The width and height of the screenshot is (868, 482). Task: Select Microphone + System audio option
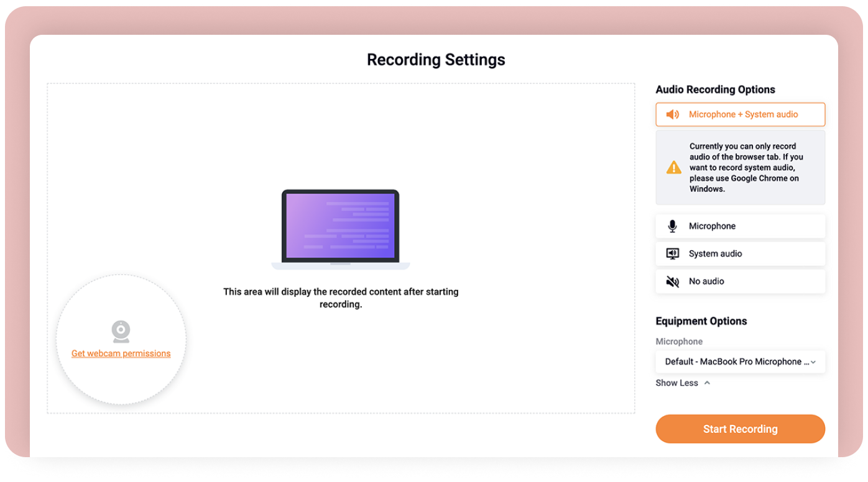pos(740,114)
